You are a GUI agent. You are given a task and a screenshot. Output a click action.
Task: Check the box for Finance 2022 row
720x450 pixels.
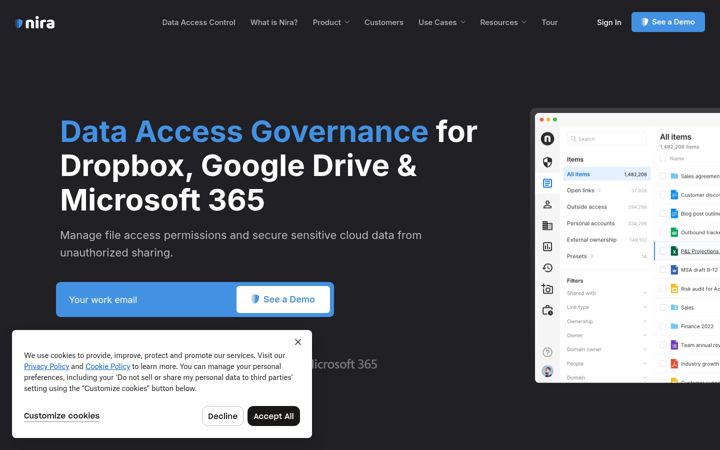663,326
